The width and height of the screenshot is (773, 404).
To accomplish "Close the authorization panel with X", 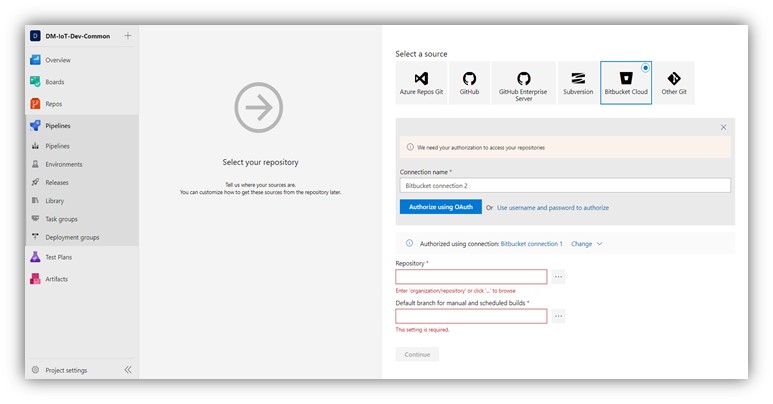I will [x=723, y=127].
